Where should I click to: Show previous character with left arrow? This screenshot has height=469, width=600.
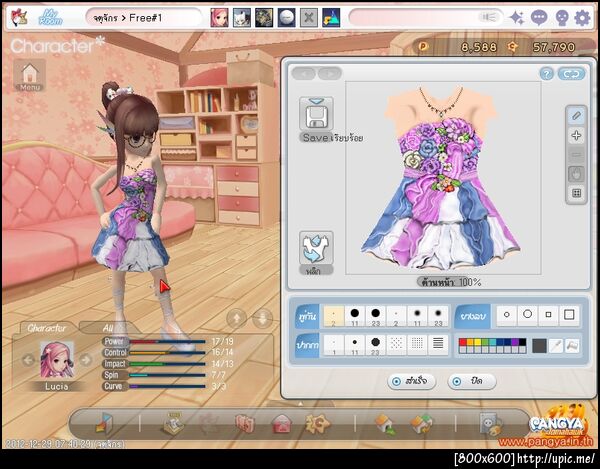tap(28, 360)
